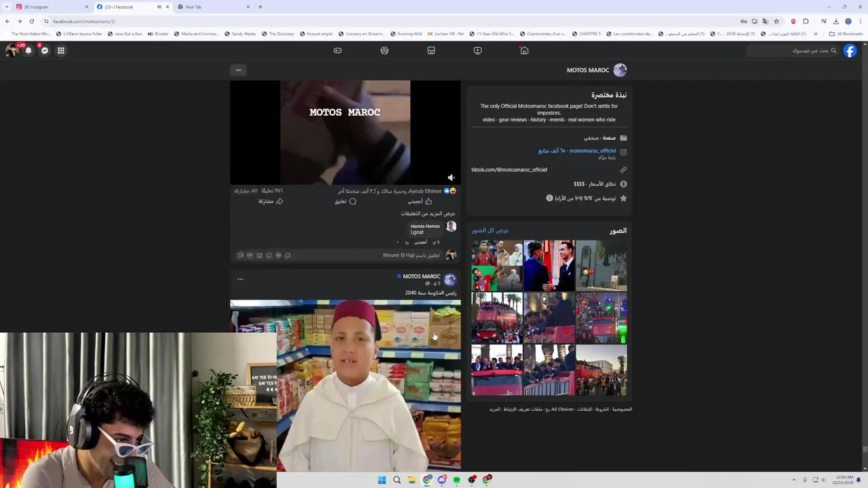This screenshot has height=488, width=868.
Task: Open the motosmaroc_officiel Instagram link
Action: click(592, 150)
